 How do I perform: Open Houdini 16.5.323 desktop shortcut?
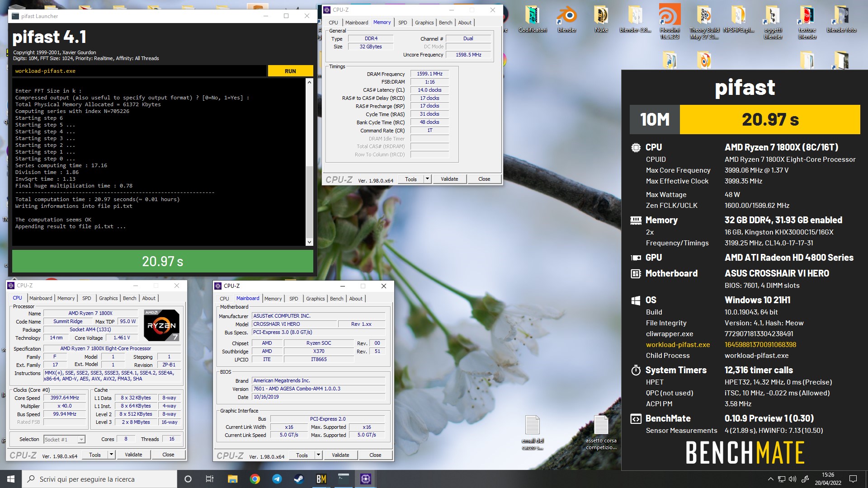coord(670,21)
